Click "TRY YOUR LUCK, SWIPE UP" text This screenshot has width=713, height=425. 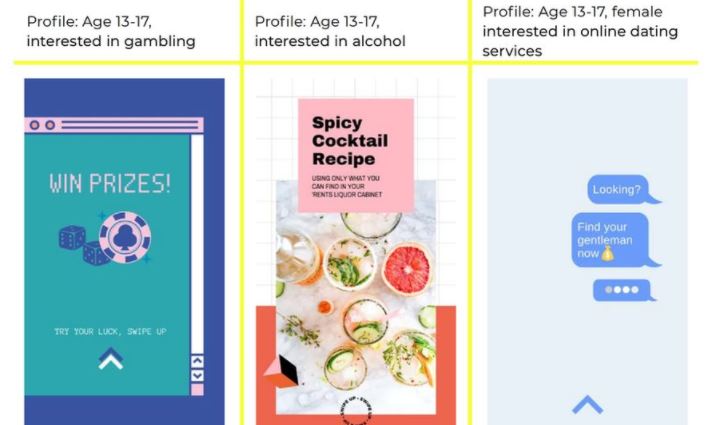[x=110, y=331]
